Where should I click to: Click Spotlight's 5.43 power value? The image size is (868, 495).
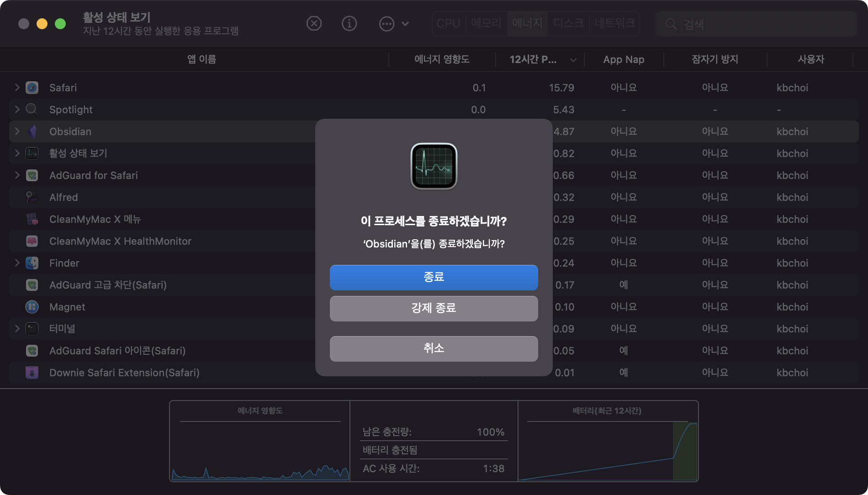pyautogui.click(x=563, y=110)
